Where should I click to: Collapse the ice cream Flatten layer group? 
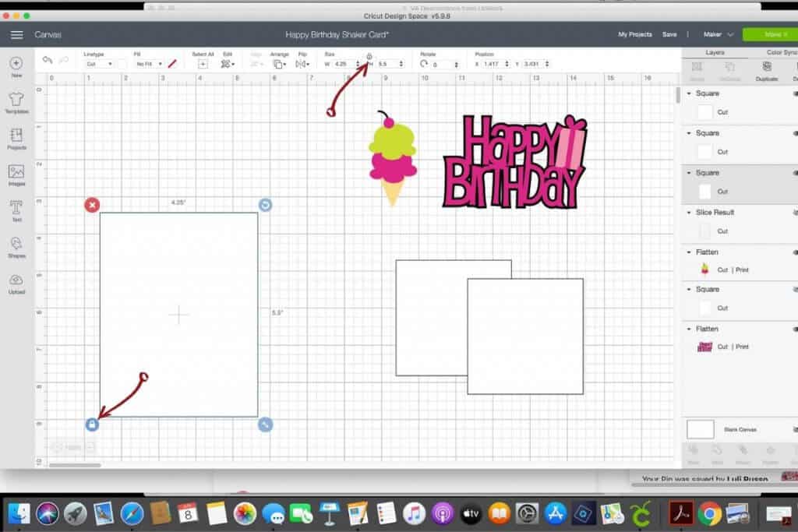click(689, 252)
